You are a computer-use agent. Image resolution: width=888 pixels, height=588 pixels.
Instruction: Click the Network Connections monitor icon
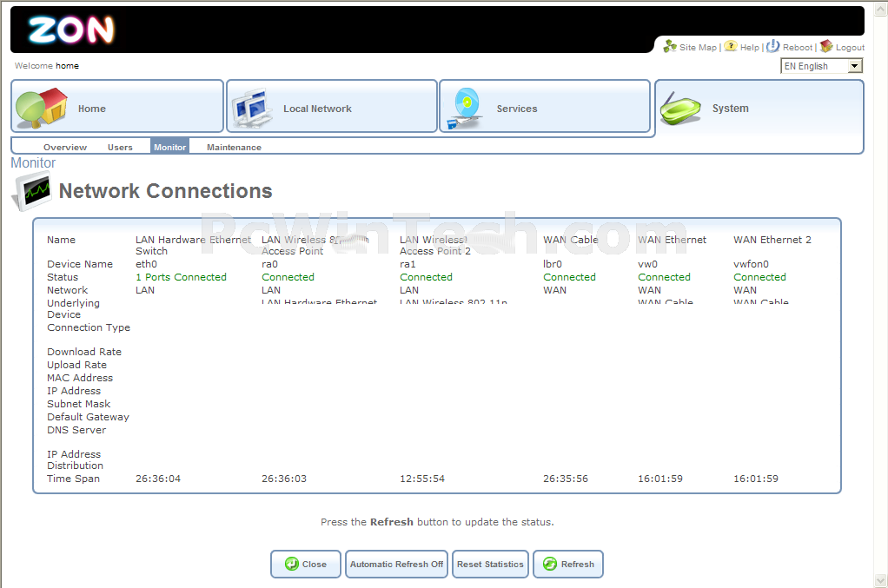[32, 191]
